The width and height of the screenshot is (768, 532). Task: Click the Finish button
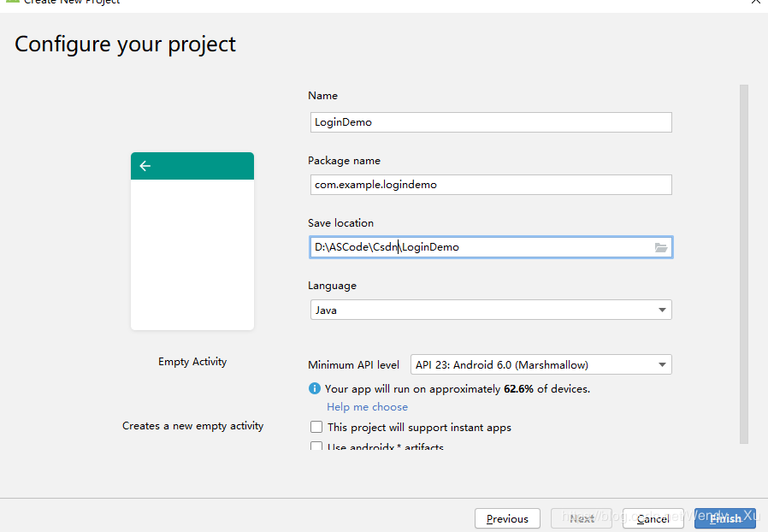coord(725,518)
